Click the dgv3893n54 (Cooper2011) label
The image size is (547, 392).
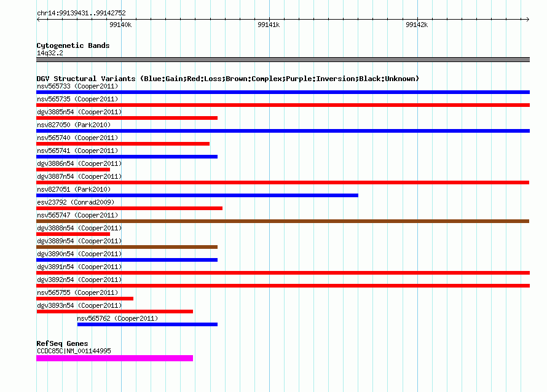point(79,305)
